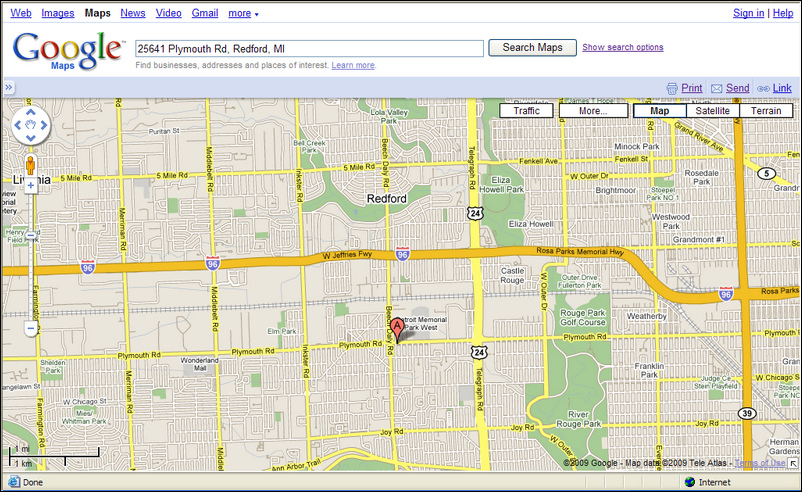Click the center hand icon in pan control
Screen dimensions: 802x492
point(31,127)
